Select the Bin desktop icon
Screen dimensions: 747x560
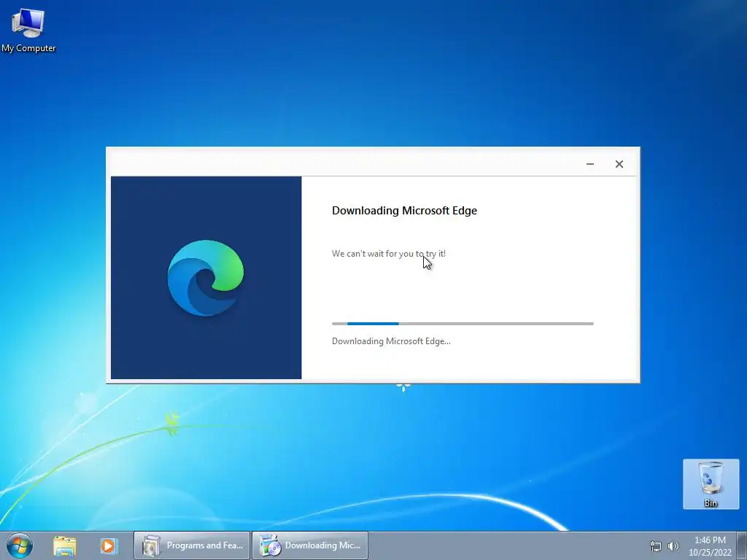[x=711, y=484]
